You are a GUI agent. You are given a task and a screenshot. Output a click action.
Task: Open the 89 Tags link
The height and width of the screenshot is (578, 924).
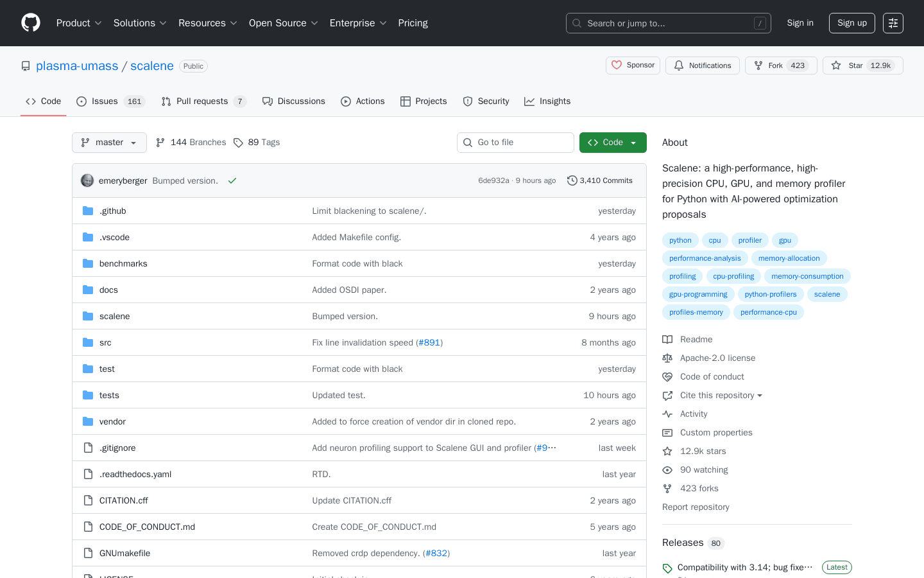257,143
